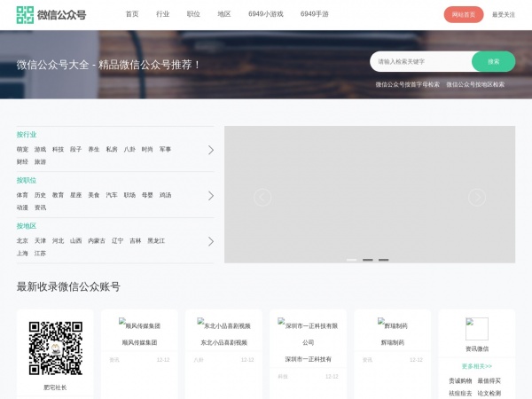Select the 科技 industry tag
This screenshot has height=399, width=532.
point(58,149)
